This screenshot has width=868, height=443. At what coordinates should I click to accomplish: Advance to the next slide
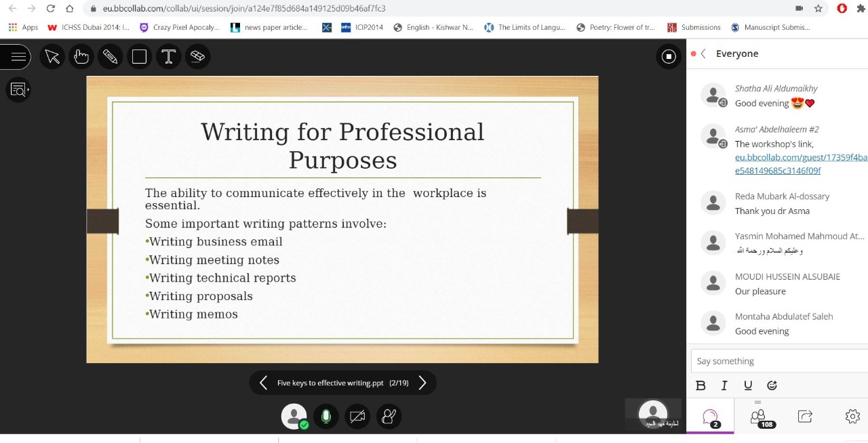[422, 383]
